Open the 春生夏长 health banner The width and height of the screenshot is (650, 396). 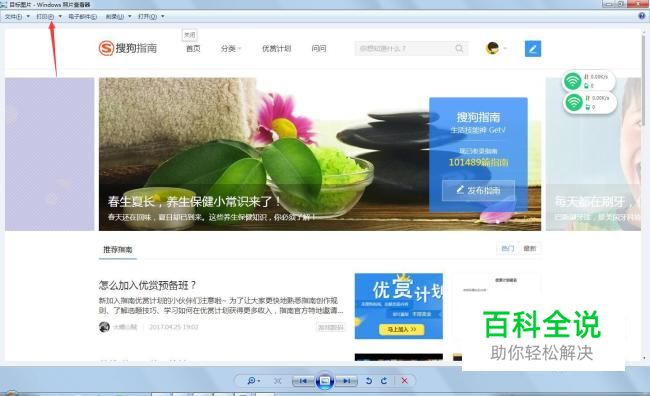pos(320,154)
